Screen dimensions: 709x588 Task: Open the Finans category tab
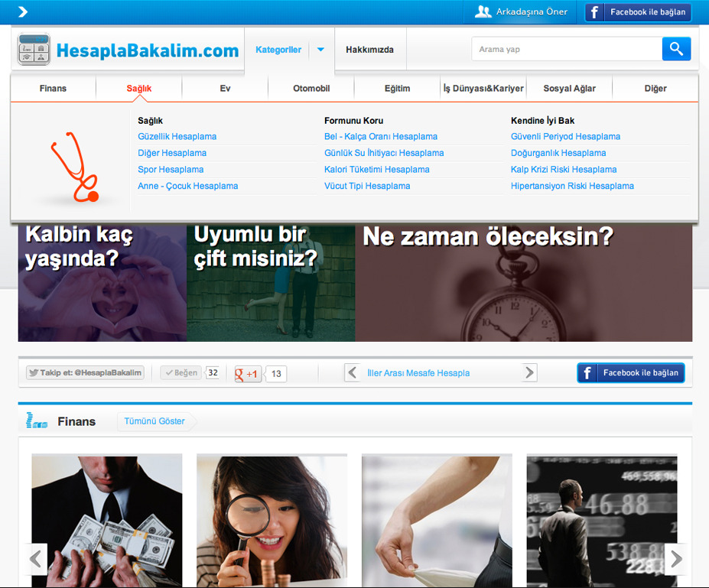53,89
